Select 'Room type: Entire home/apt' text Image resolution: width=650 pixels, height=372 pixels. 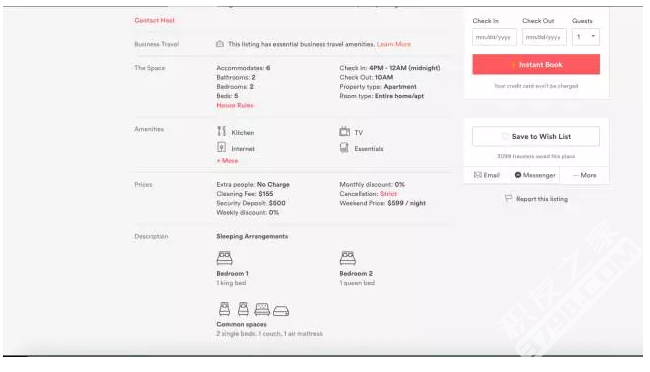[x=382, y=96]
